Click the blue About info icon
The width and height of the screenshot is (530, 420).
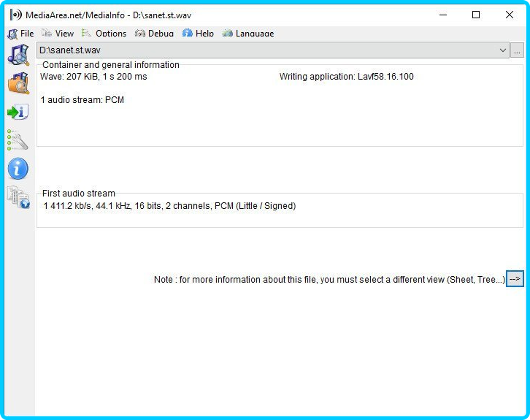pyautogui.click(x=18, y=169)
